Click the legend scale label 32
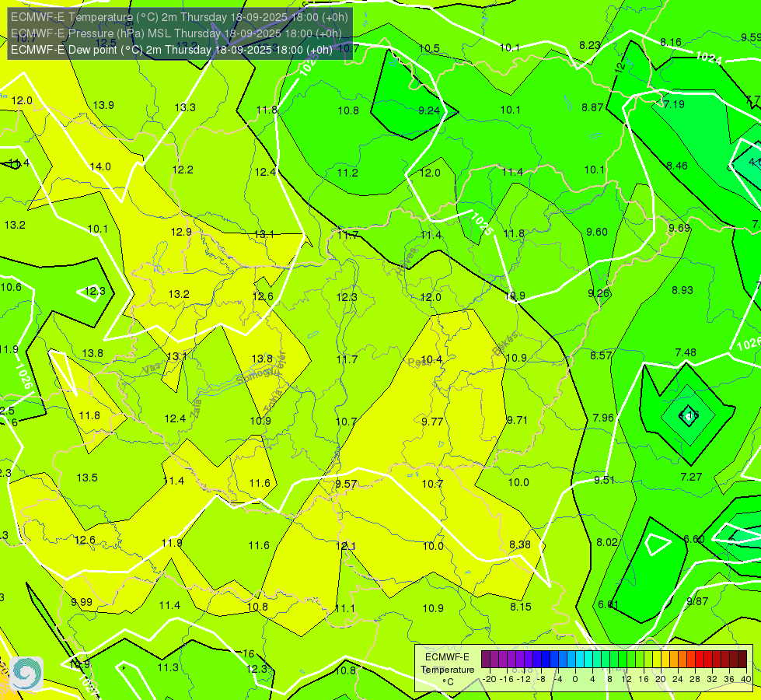761x700 pixels. tap(712, 679)
